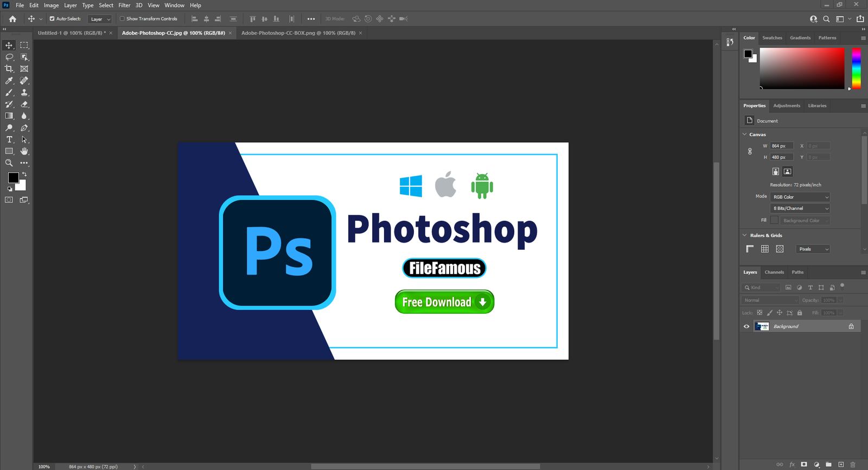Click the foreground color swatch in toolbox
Image resolution: width=868 pixels, height=470 pixels.
click(14, 177)
